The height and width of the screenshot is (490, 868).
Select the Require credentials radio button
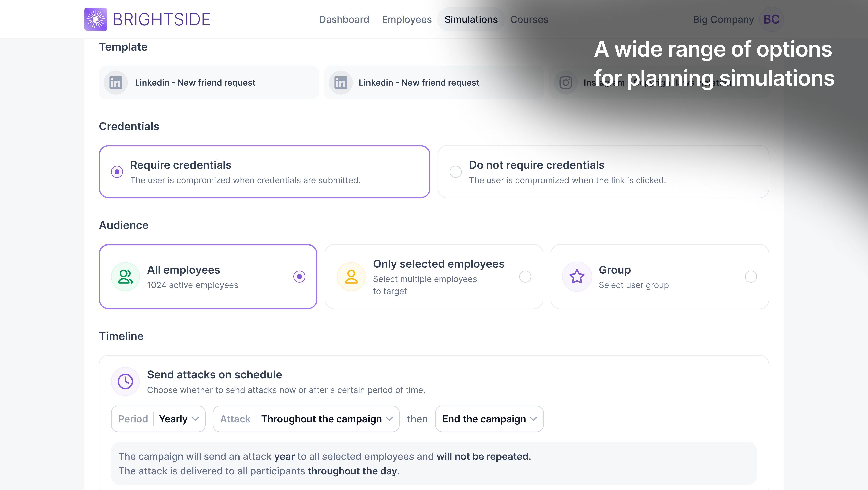[117, 172]
